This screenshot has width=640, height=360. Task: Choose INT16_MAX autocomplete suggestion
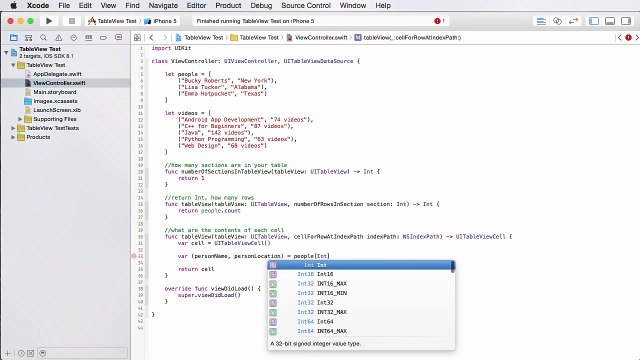[x=360, y=284]
